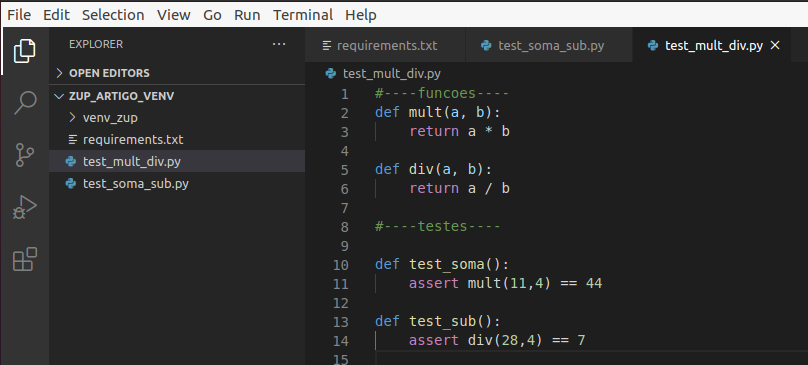Click Python icon on test_soma_sub.py tab
This screenshot has height=365, width=808.
pyautogui.click(x=485, y=45)
